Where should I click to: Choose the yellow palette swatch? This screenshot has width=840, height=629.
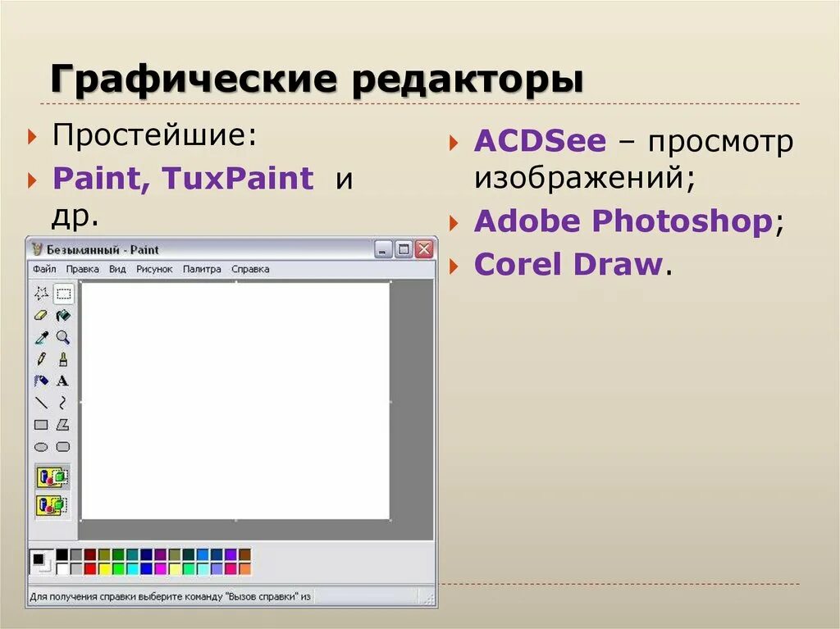pyautogui.click(x=104, y=568)
